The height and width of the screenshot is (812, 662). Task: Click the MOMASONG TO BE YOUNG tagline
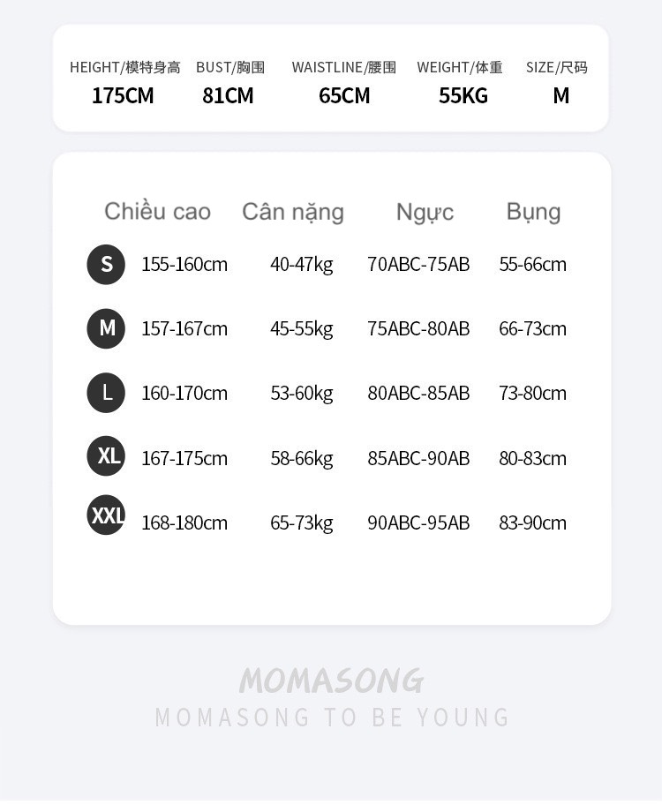[x=332, y=718]
